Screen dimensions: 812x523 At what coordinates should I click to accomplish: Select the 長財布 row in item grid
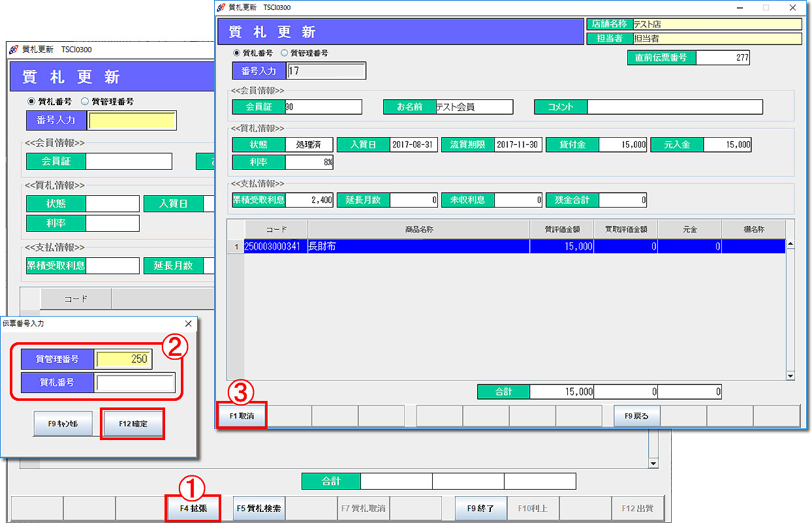(418, 247)
